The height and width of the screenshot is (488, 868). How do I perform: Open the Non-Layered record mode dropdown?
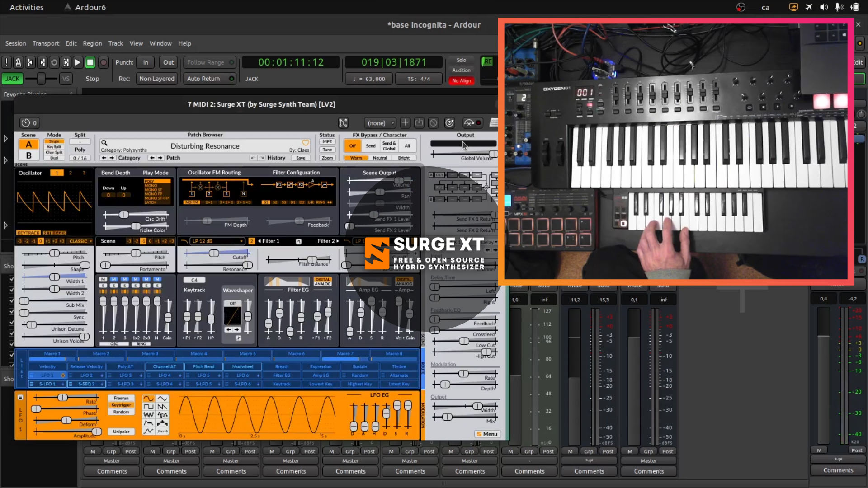click(156, 79)
